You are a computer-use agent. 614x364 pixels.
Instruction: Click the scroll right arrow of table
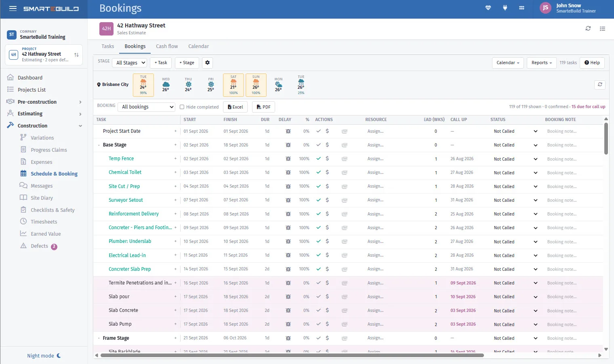tap(600, 356)
